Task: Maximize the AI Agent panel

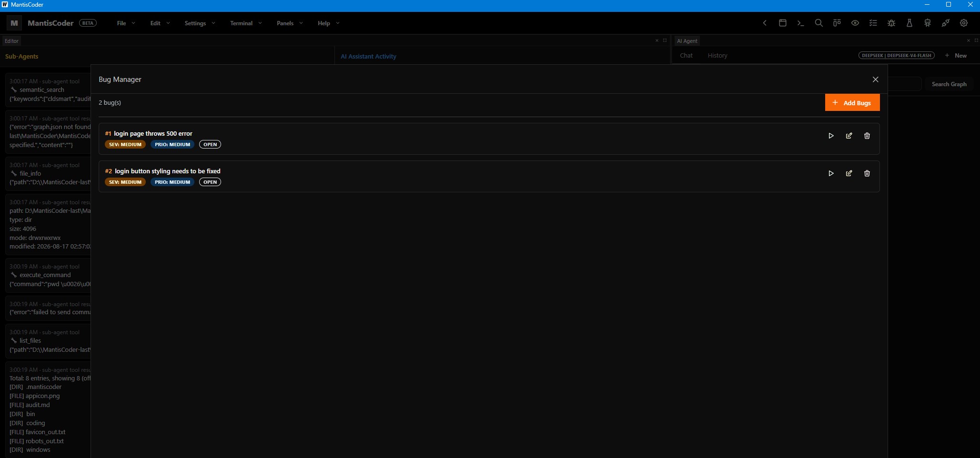Action: (976, 40)
